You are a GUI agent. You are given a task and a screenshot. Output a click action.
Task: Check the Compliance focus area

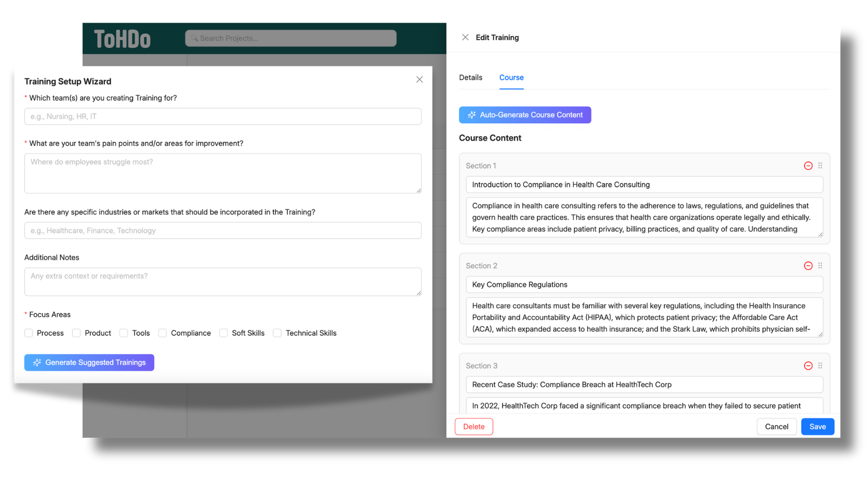pos(163,333)
